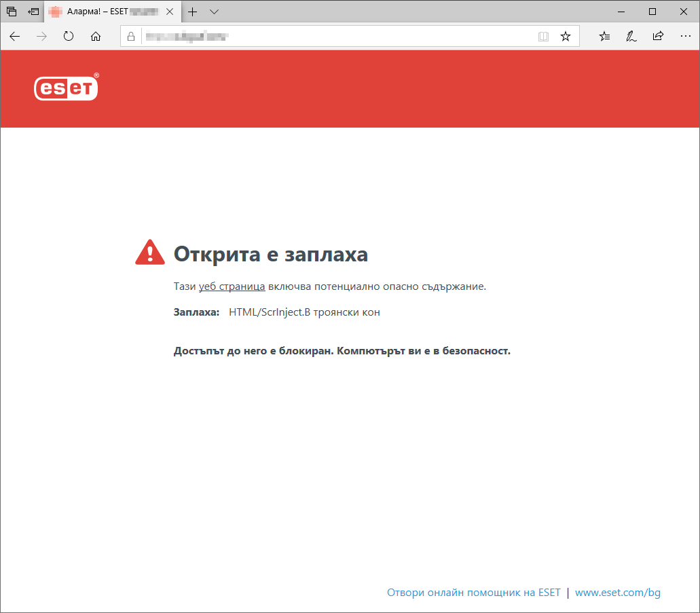Select the Make a Web Note pen icon
This screenshot has height=613, width=700.
[x=631, y=36]
